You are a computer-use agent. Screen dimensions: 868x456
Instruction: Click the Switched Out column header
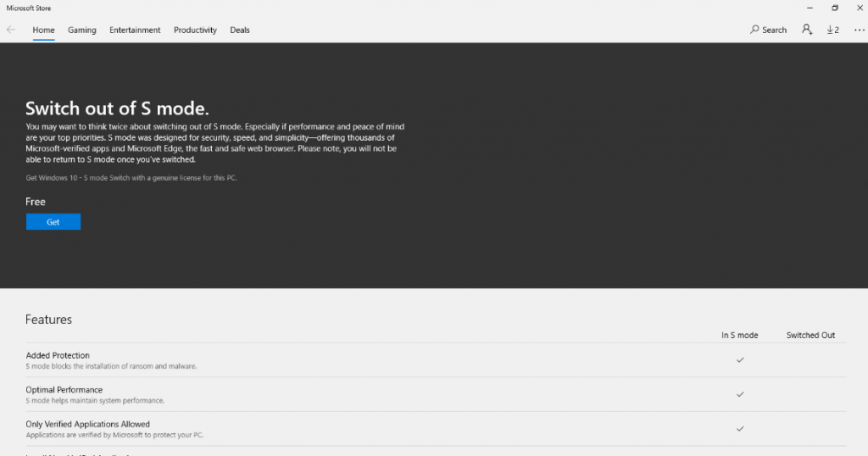810,336
